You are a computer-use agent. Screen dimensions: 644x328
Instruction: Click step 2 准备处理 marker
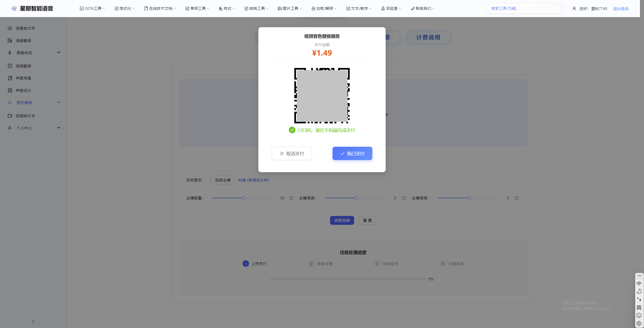pos(311,264)
